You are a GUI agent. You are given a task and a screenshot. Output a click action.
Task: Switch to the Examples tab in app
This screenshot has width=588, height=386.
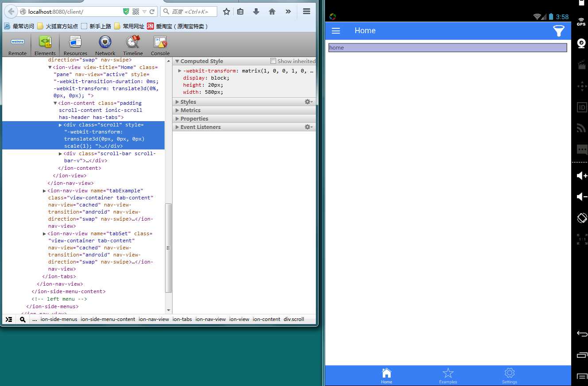[x=448, y=376]
